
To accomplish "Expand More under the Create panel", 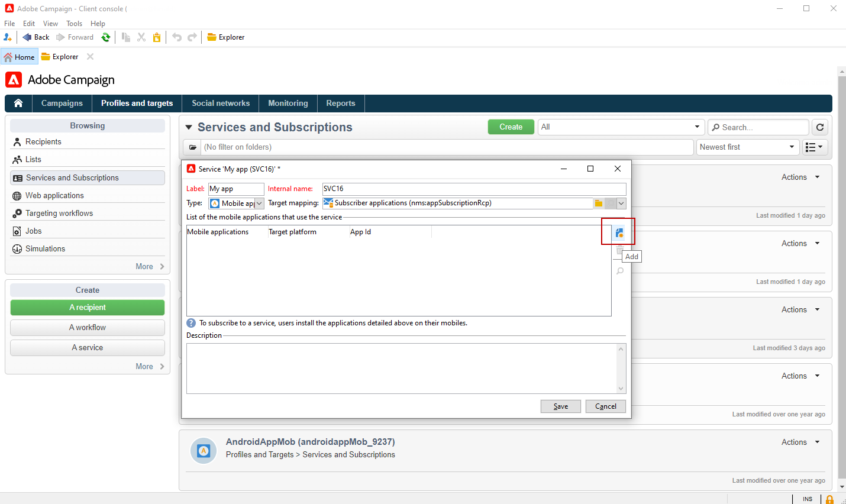I will (150, 367).
